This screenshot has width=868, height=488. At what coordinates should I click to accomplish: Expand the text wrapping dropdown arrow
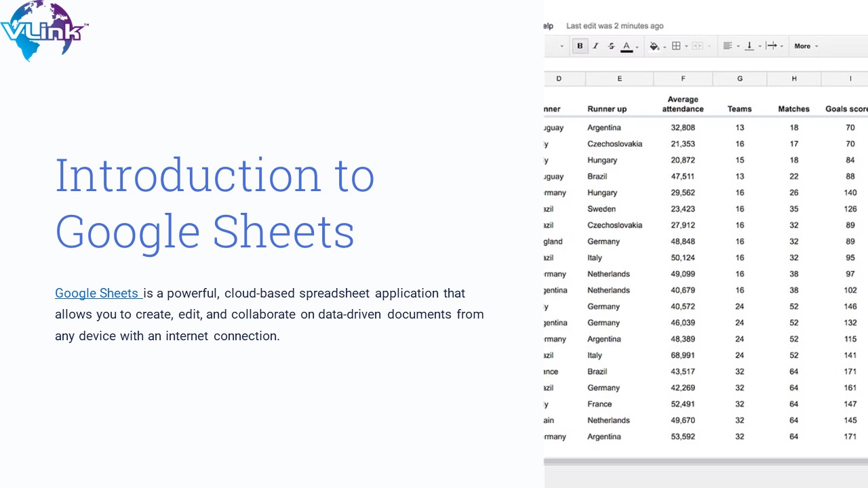[782, 47]
